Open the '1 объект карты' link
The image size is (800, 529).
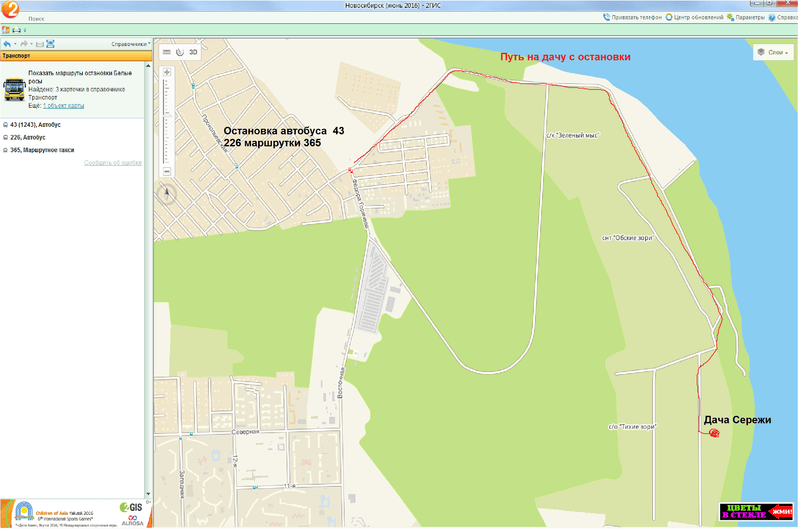pos(63,106)
